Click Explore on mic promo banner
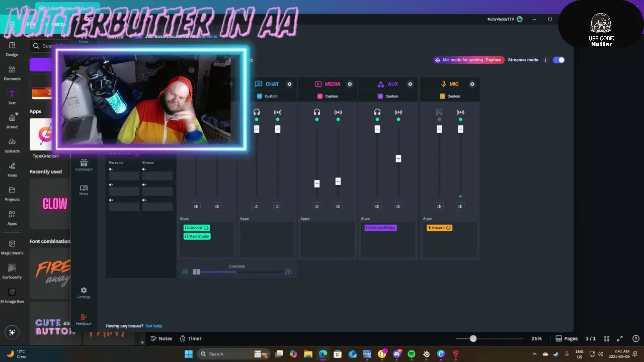644x362 pixels. [x=493, y=60]
